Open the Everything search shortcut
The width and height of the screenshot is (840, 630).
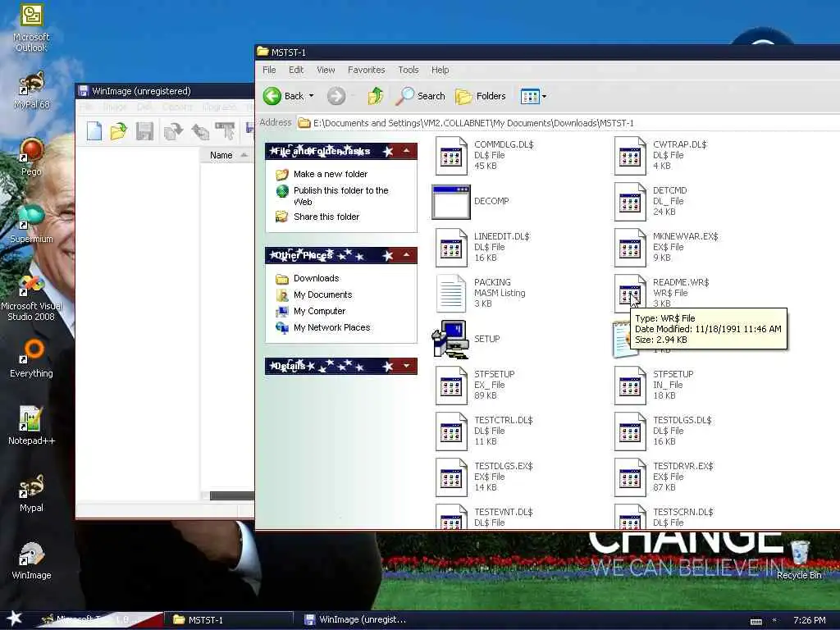pyautogui.click(x=31, y=358)
